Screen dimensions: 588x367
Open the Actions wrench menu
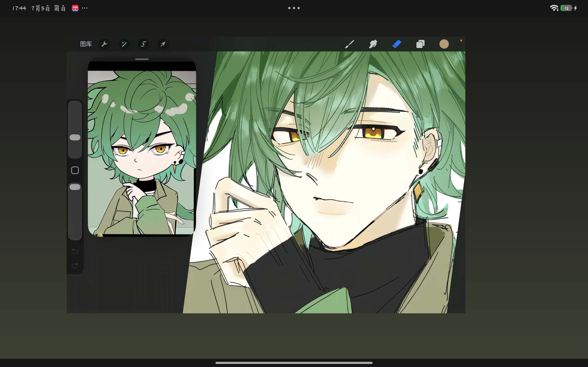click(x=104, y=44)
